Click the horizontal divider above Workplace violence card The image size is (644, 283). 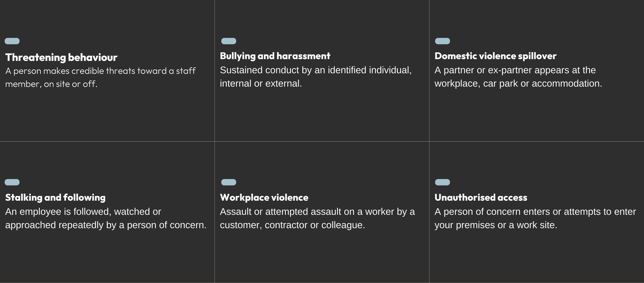(322, 141)
